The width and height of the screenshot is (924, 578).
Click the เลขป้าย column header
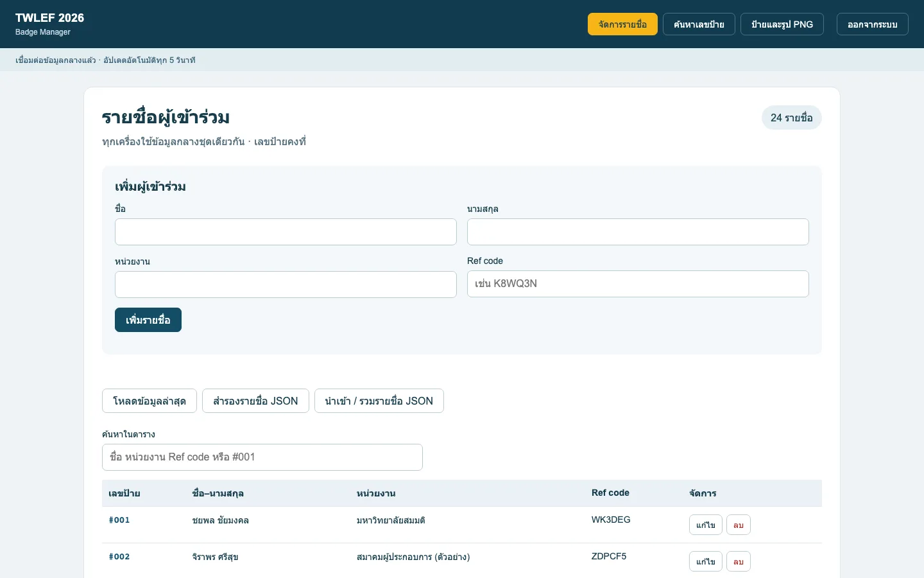point(124,493)
